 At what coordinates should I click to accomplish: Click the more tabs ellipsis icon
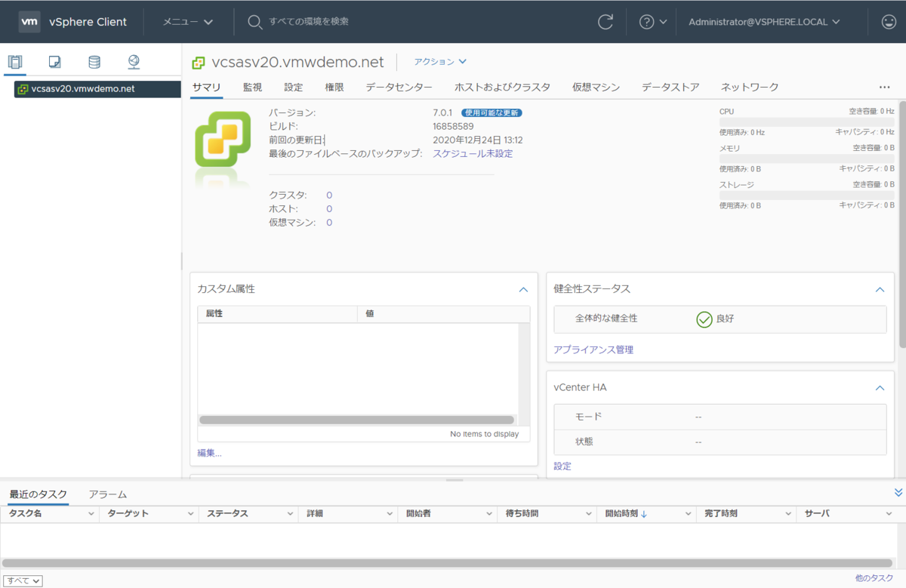(x=885, y=88)
